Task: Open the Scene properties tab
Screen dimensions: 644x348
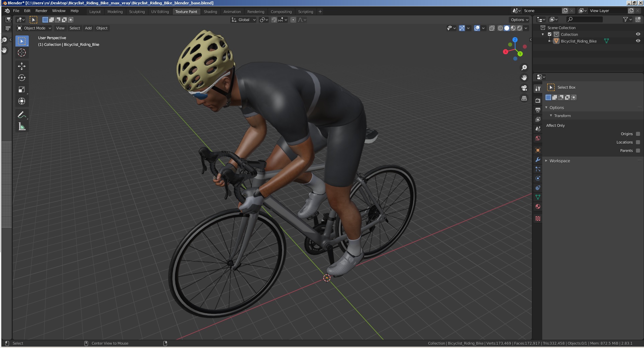Action: coord(538,128)
